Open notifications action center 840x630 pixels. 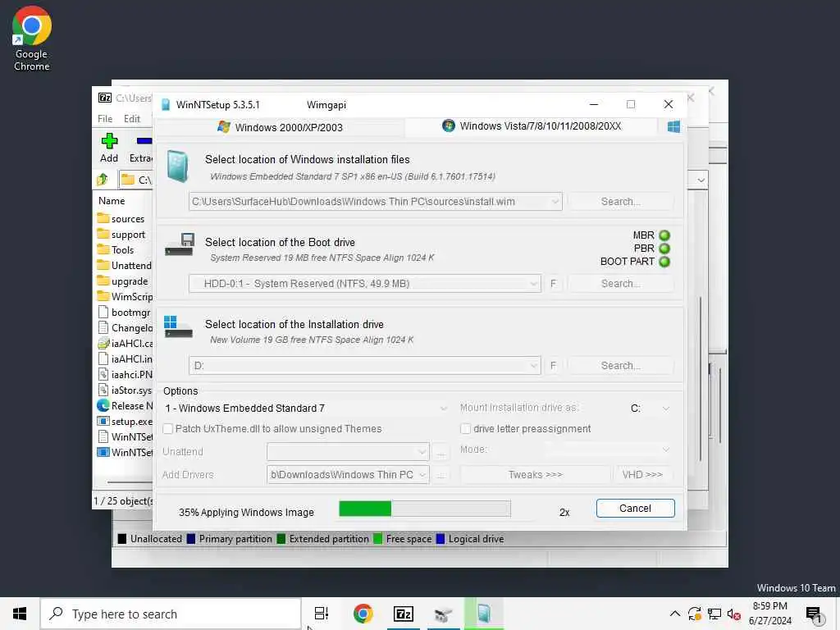point(815,615)
